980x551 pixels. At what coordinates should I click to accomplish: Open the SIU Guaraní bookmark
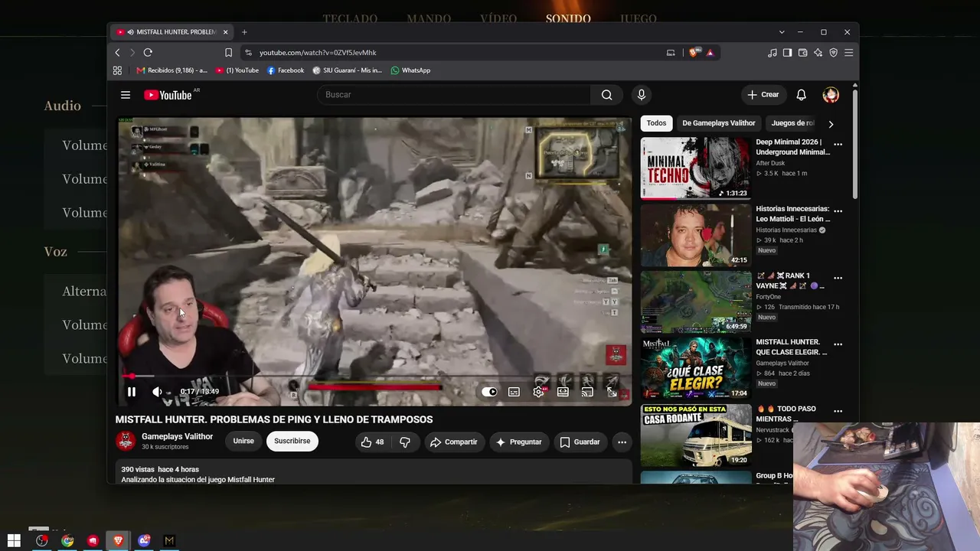[347, 70]
